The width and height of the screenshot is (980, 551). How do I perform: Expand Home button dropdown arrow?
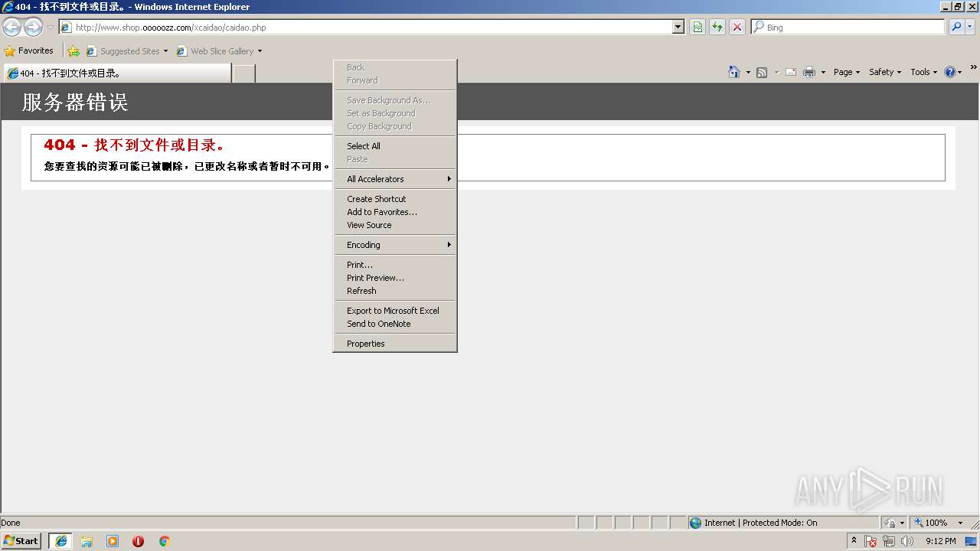[x=748, y=72]
